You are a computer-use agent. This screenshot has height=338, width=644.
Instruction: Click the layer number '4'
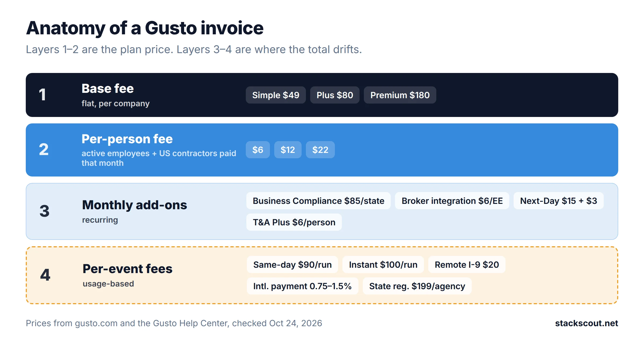click(x=45, y=275)
